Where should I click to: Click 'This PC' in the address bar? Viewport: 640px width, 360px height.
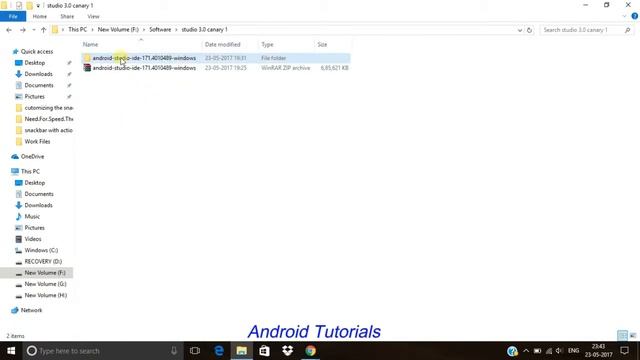coord(78,30)
